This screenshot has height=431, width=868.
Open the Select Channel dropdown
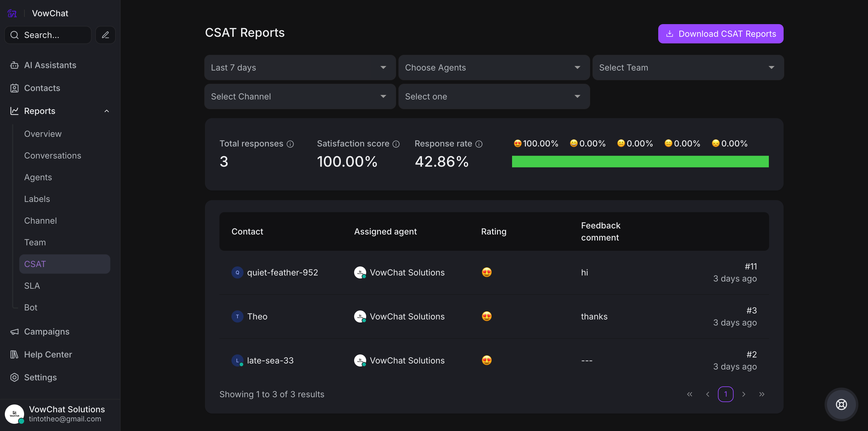(x=300, y=96)
